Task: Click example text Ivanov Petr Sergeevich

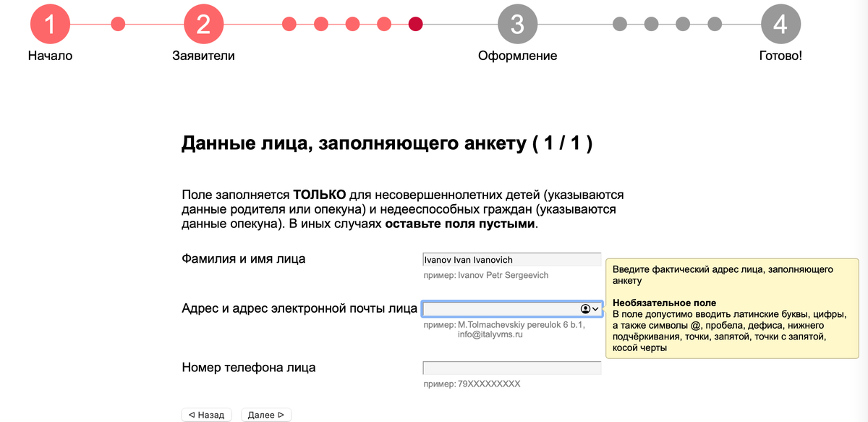Action: [x=503, y=275]
